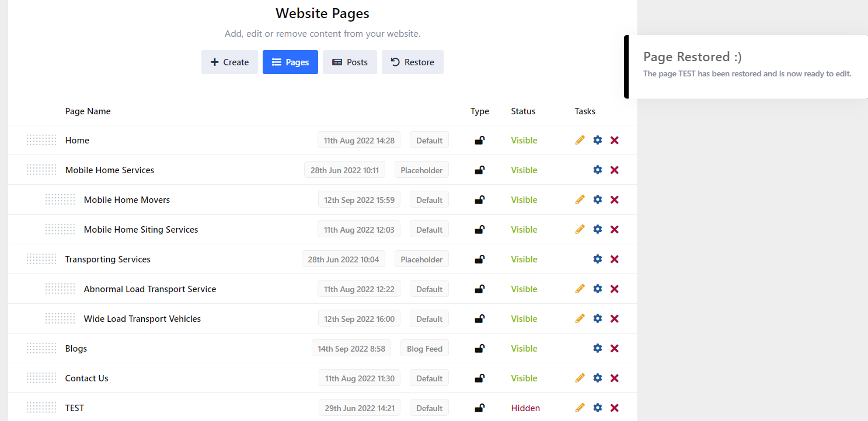Select Abnormal Load Transport Service page name
The height and width of the screenshot is (421, 868).
tap(150, 289)
